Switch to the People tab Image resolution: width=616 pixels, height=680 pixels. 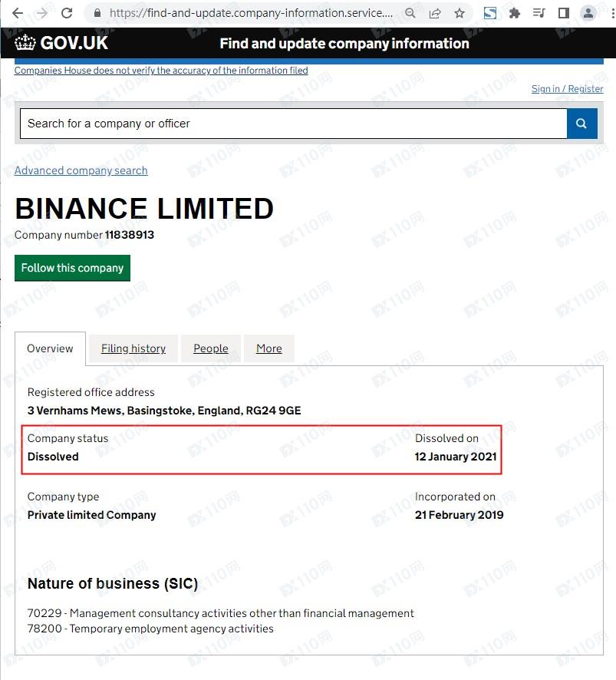pyautogui.click(x=211, y=348)
